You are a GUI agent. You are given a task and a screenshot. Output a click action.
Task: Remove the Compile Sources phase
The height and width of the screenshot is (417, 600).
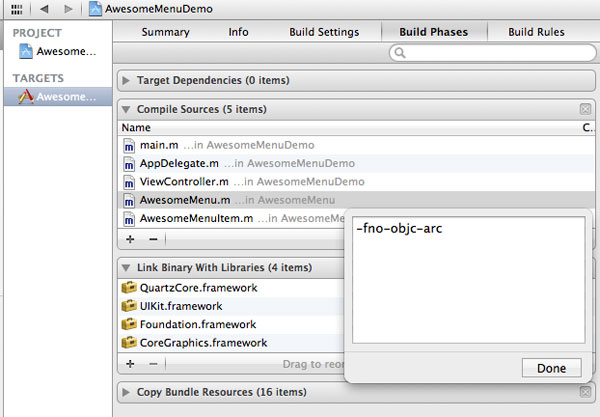[585, 109]
